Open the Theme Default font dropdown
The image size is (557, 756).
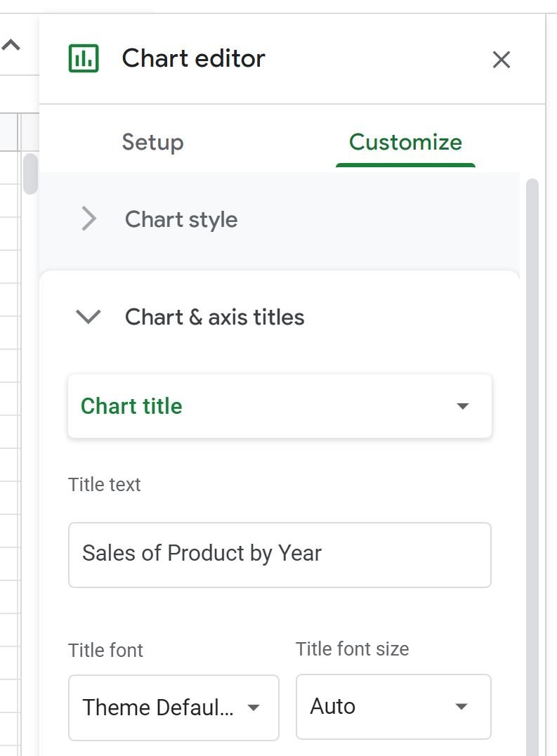click(174, 708)
